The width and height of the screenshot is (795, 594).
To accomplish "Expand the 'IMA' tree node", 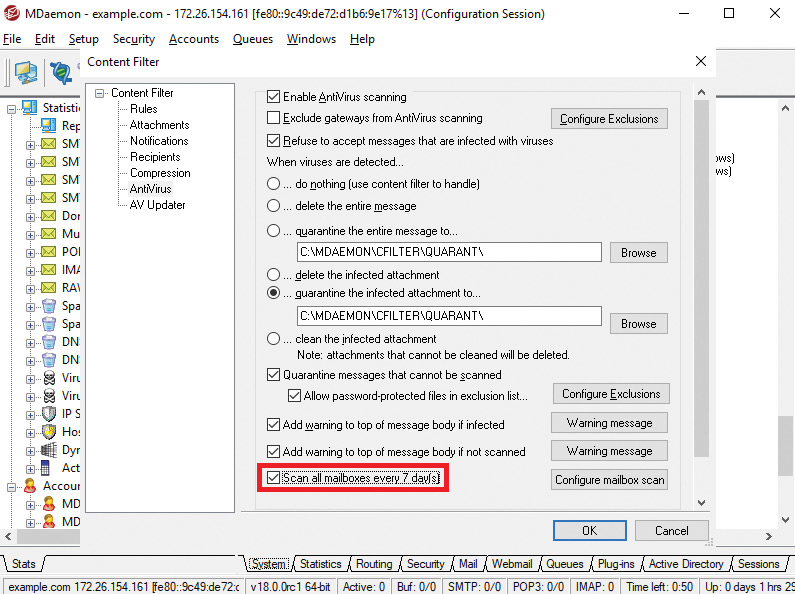I will click(30, 271).
